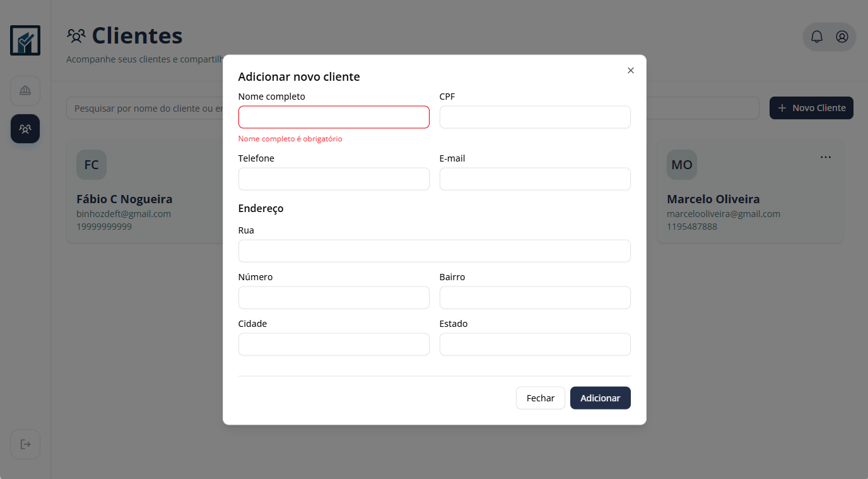Screen dimensions: 868x479
Task: Close the dialog with the X icon
Action: (630, 71)
